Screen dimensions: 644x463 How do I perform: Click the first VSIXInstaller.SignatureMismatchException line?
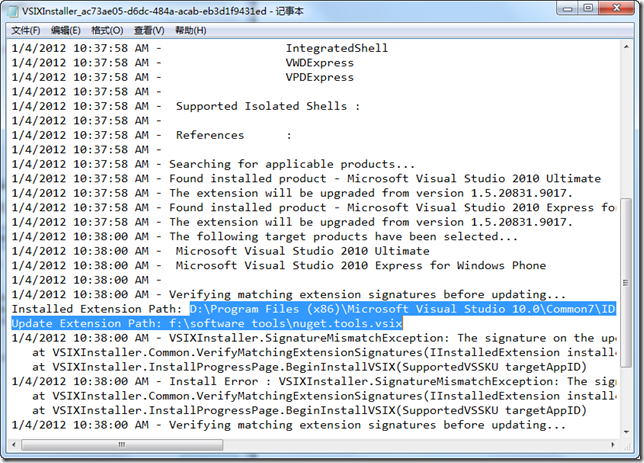[314, 338]
